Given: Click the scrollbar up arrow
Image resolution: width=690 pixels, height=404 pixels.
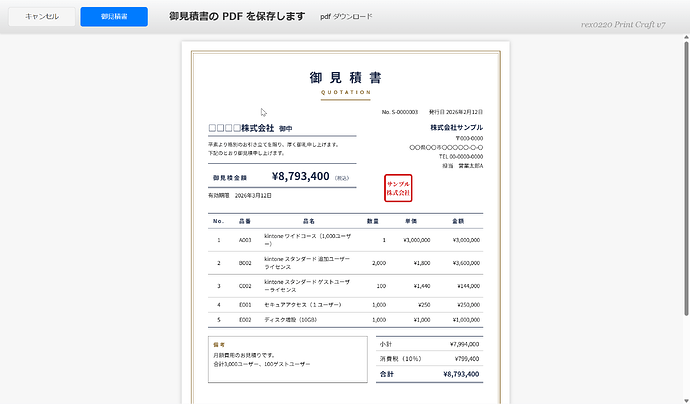Looking at the screenshot, I should [686, 37].
